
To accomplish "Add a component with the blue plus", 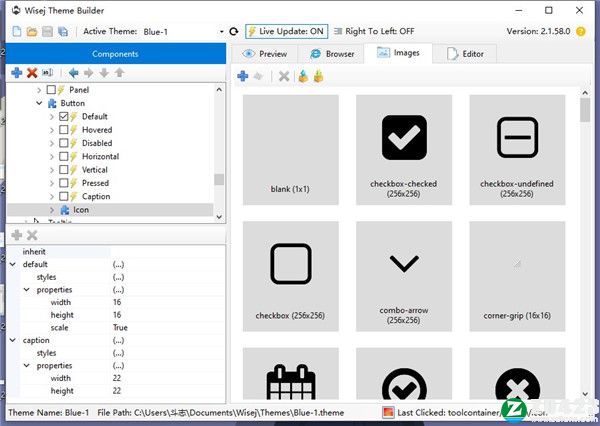I will 17,72.
